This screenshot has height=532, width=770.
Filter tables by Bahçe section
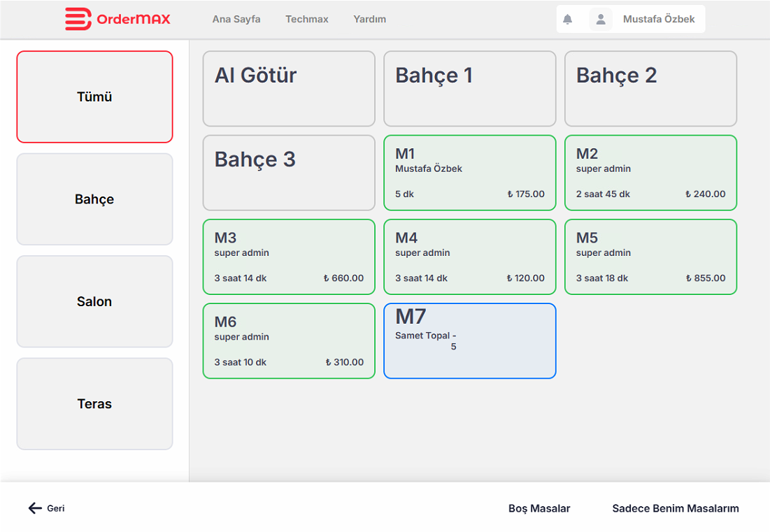click(94, 199)
